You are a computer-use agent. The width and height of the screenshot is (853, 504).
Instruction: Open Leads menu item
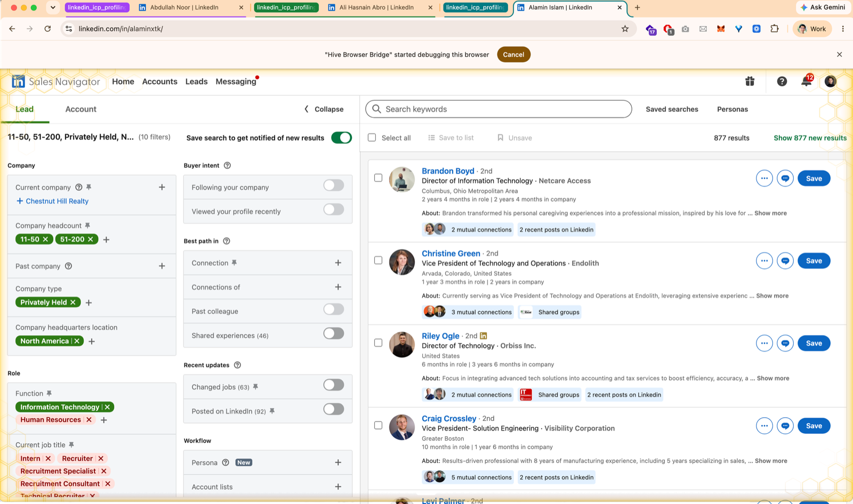pyautogui.click(x=196, y=82)
